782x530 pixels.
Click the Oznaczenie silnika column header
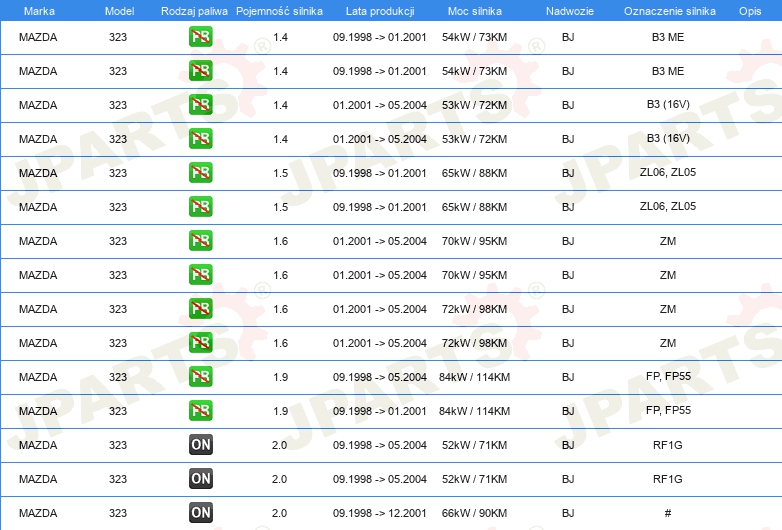point(667,10)
